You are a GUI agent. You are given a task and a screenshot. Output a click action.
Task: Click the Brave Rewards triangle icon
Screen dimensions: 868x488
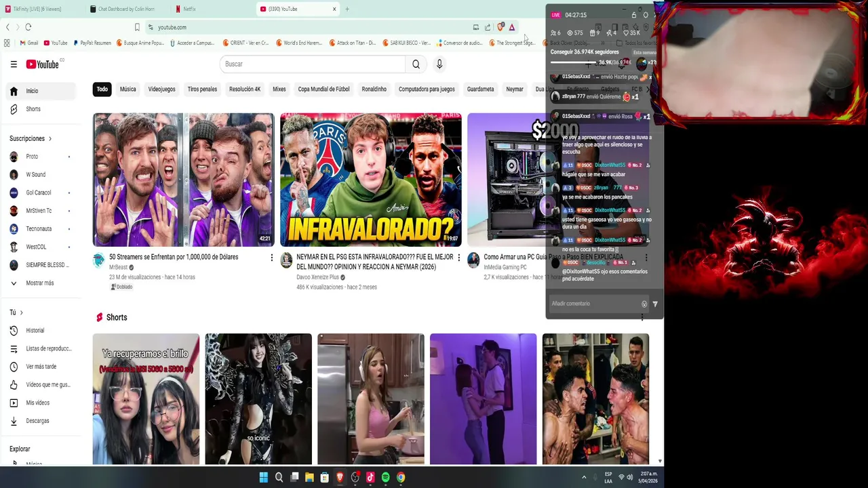pyautogui.click(x=512, y=27)
